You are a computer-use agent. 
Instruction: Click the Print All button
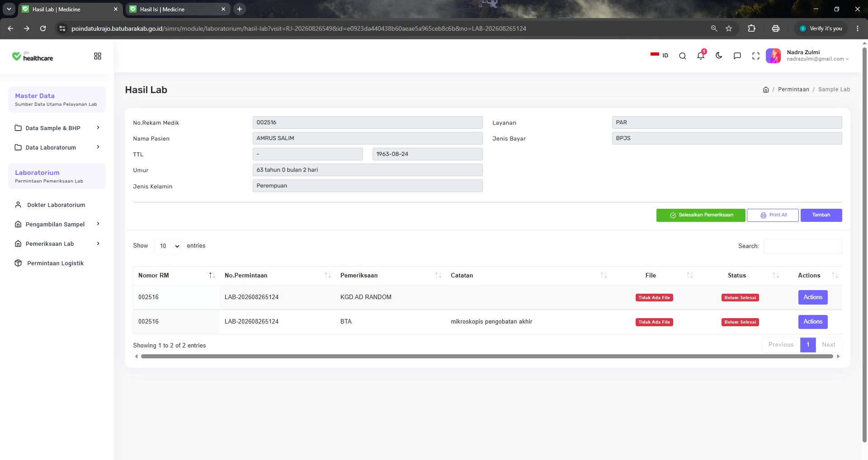click(773, 215)
